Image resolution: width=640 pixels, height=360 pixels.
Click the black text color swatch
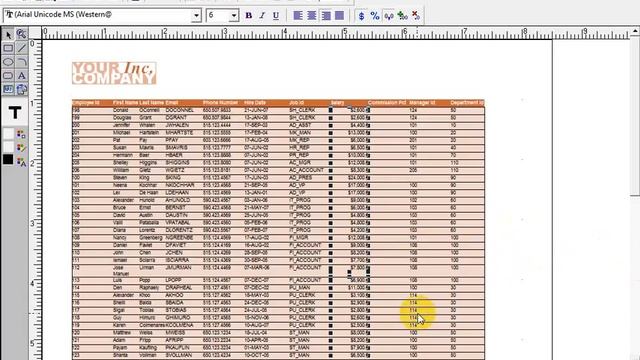click(8, 160)
